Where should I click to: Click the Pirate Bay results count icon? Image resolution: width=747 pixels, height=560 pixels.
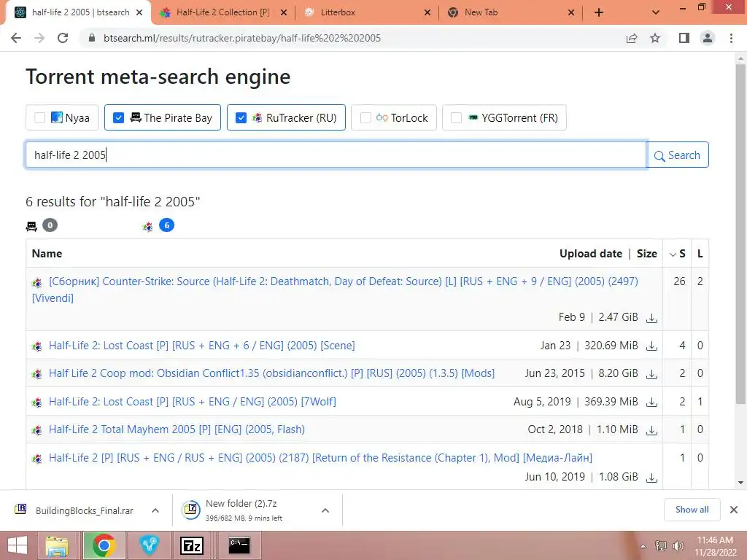coord(31,226)
